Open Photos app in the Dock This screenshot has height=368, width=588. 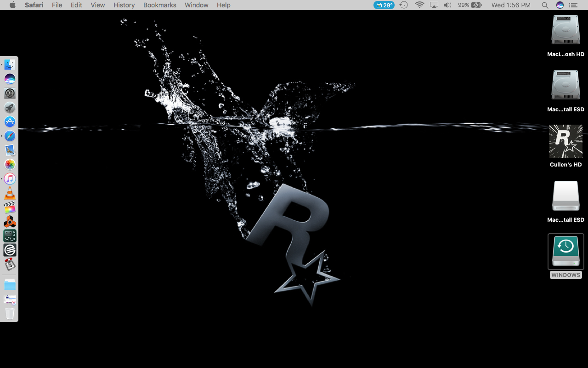click(x=10, y=164)
